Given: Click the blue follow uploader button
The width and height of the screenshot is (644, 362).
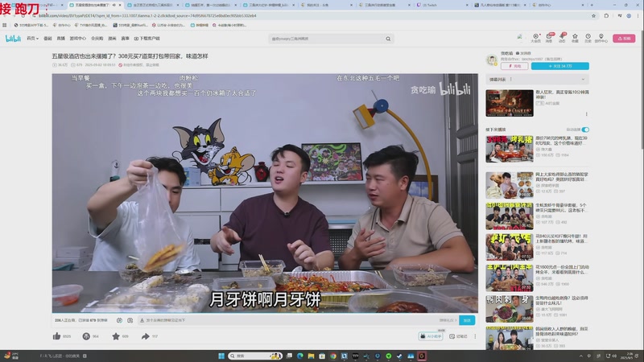Looking at the screenshot, I should [559, 66].
